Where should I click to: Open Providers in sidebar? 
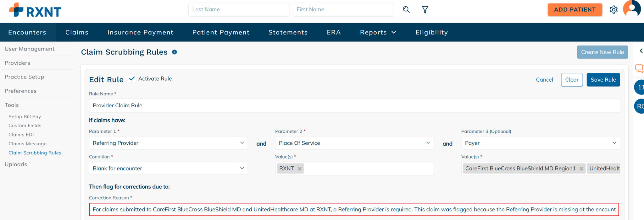17,63
